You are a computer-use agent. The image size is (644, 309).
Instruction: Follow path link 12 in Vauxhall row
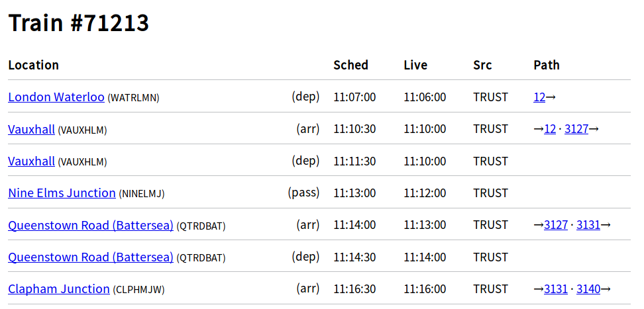tap(549, 129)
